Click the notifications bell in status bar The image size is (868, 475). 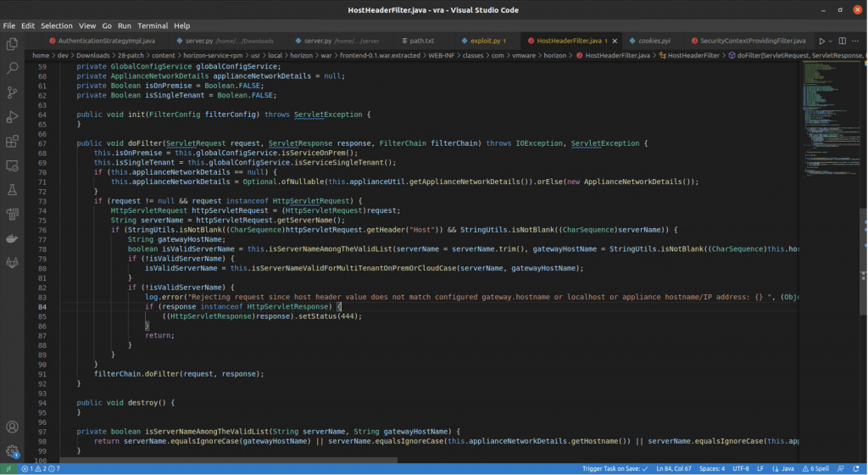coord(858,468)
